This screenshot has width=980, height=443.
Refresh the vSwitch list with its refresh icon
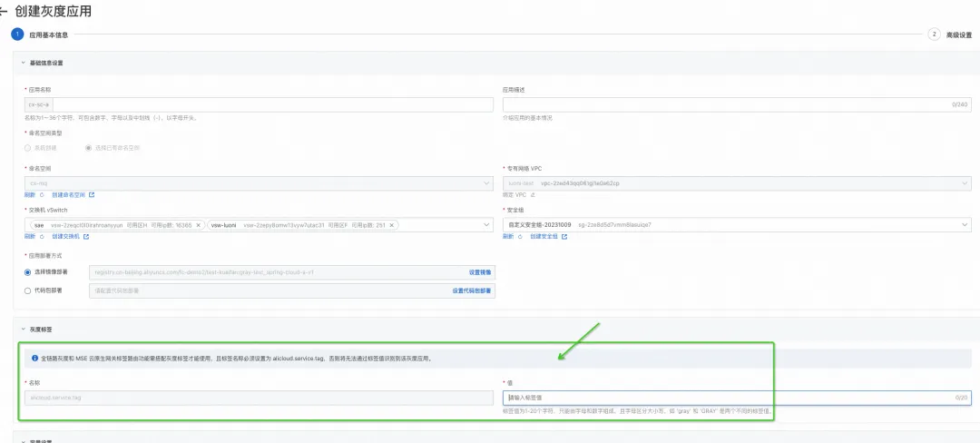pyautogui.click(x=41, y=237)
